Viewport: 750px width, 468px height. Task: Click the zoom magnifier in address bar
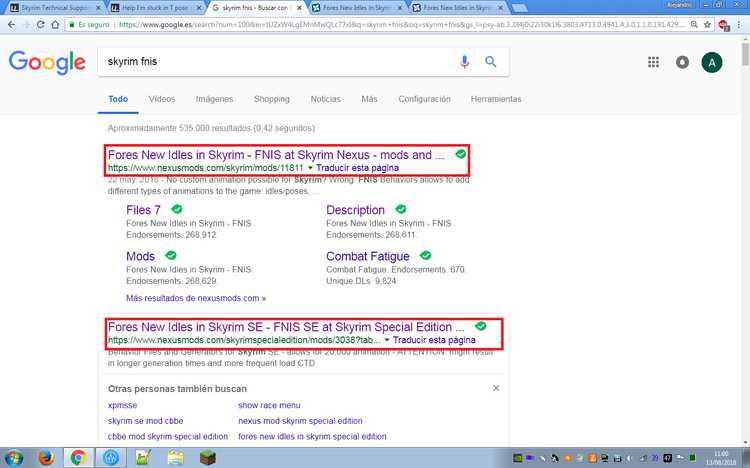point(694,24)
